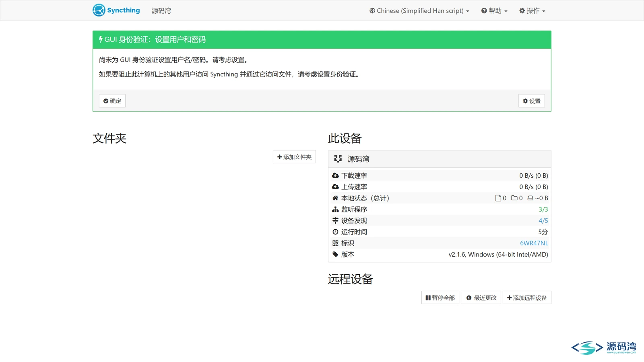Click the 添加文件夹 add folder button
This screenshot has width=644, height=362.
coord(294,157)
